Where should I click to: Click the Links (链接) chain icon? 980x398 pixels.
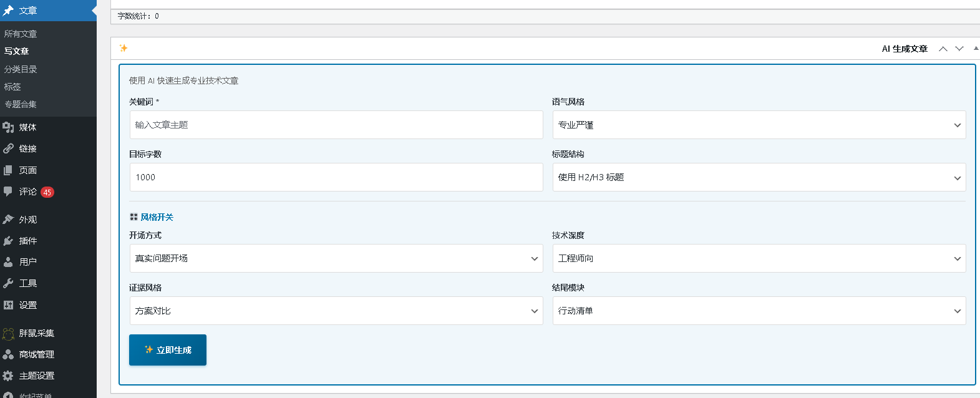tap(8, 148)
